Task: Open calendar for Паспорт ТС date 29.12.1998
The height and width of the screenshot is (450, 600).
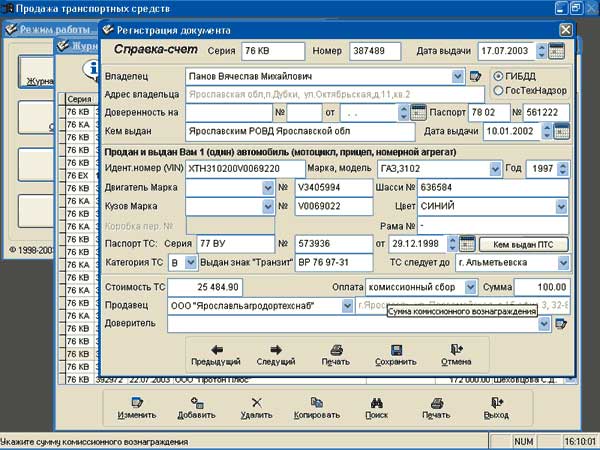Action: [467, 244]
